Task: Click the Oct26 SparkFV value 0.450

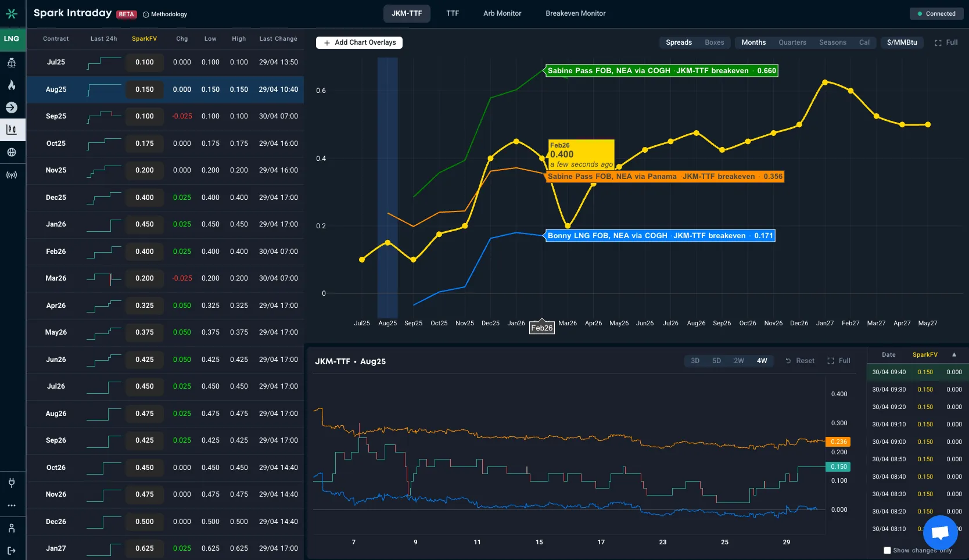Action: tap(145, 468)
